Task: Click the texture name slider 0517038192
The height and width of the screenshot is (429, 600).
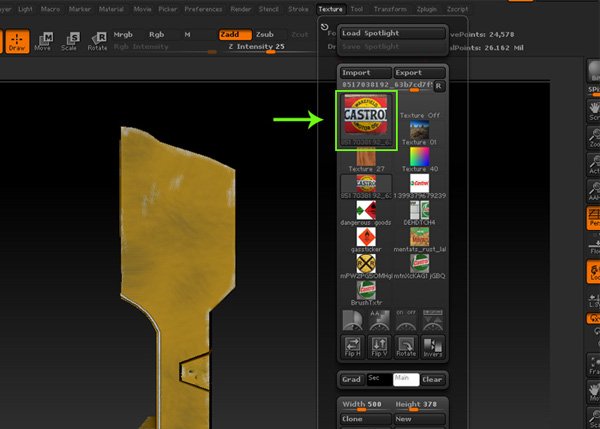Action: pyautogui.click(x=387, y=85)
